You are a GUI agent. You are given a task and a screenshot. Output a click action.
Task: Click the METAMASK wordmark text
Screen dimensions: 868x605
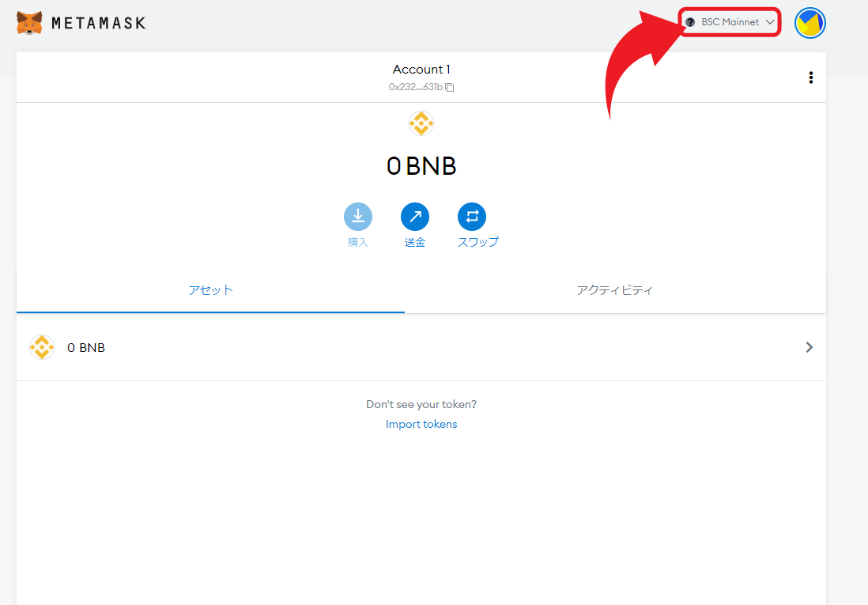[99, 23]
